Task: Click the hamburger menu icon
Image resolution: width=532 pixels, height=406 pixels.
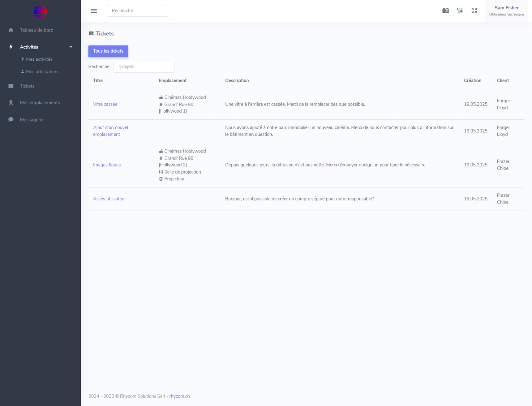Action: 94,11
